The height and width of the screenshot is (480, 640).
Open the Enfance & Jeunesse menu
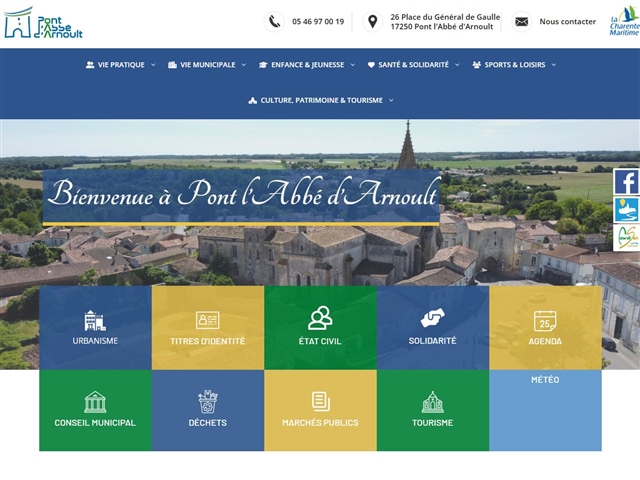(306, 65)
